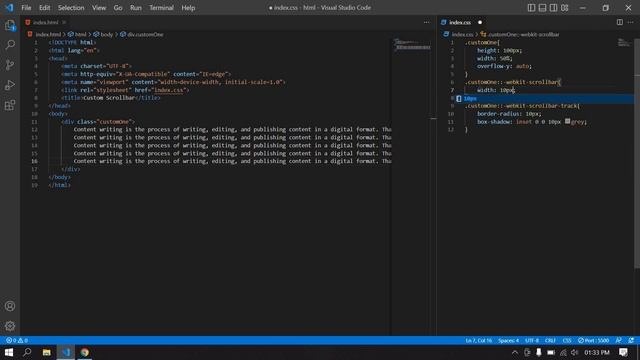Image resolution: width=640 pixels, height=360 pixels.
Task: Open the Go menu
Action: (x=118, y=8)
